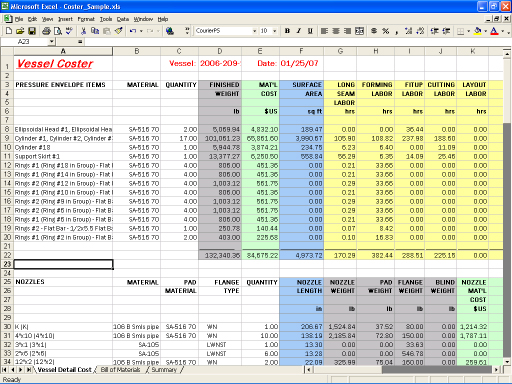Viewport: 512px width, 384px height.
Task: Save the workbook with the floppy icon
Action: pyautogui.click(x=32, y=31)
